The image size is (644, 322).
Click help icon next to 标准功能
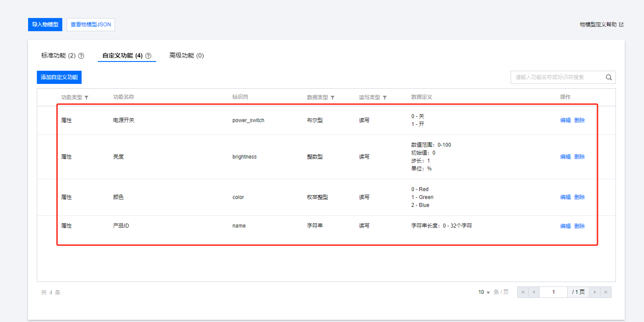pos(81,56)
